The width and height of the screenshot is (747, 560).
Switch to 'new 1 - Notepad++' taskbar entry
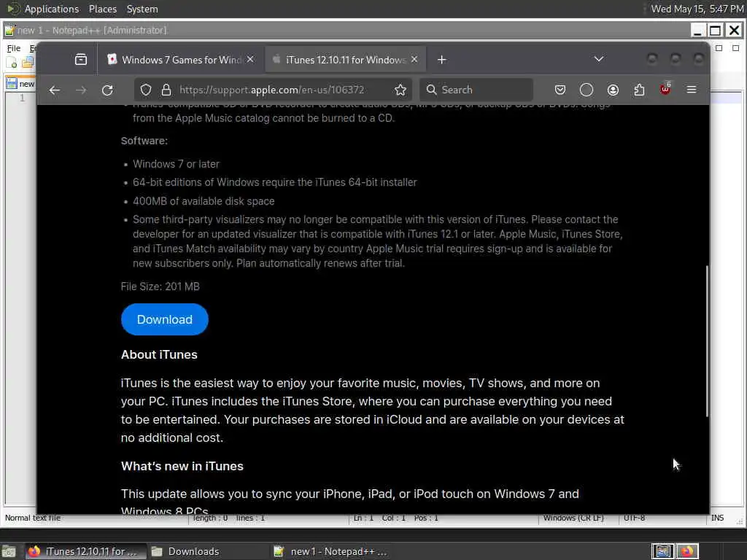(x=332, y=552)
